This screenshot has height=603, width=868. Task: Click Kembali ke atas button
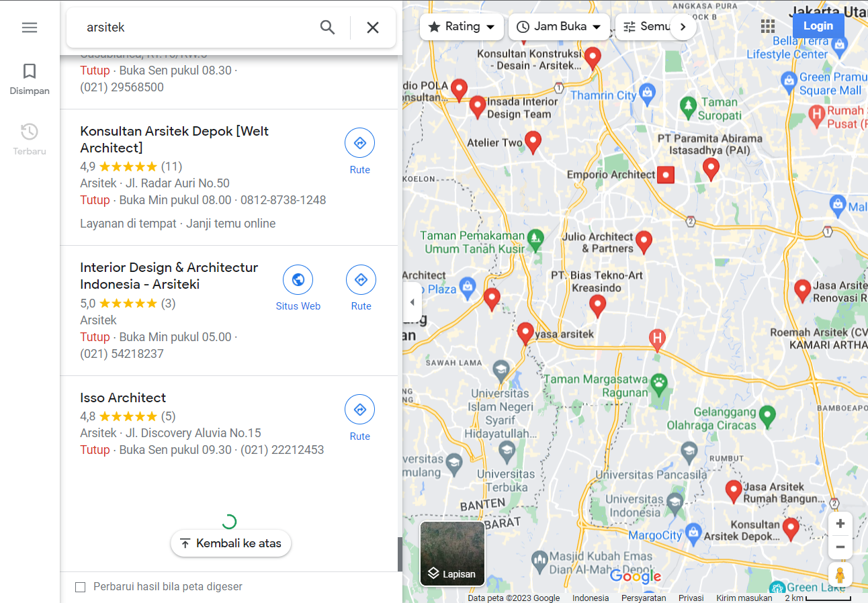231,543
